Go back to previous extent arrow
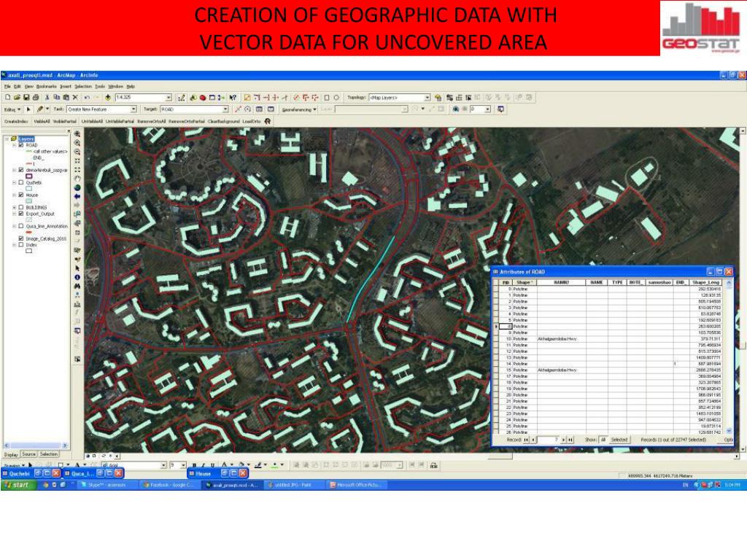 pyautogui.click(x=77, y=196)
